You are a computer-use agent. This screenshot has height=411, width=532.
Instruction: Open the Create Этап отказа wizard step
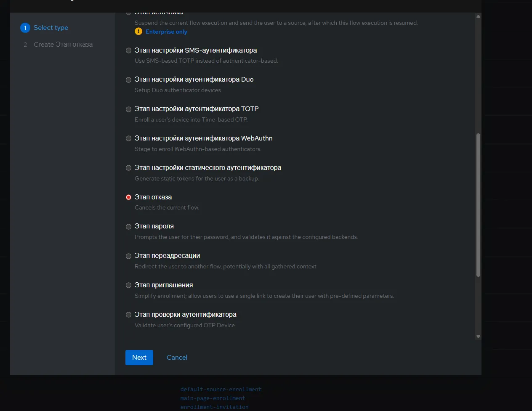(63, 45)
